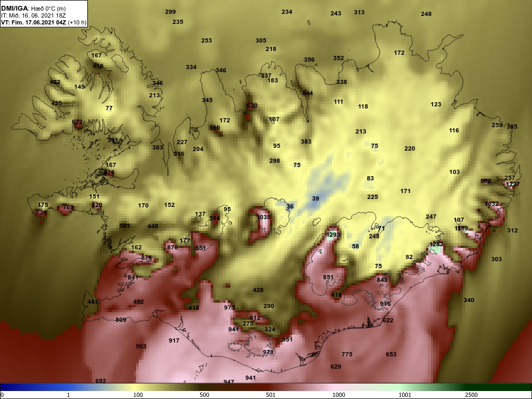Click the map value 769
This screenshot has width=532, height=399.
(68, 207)
